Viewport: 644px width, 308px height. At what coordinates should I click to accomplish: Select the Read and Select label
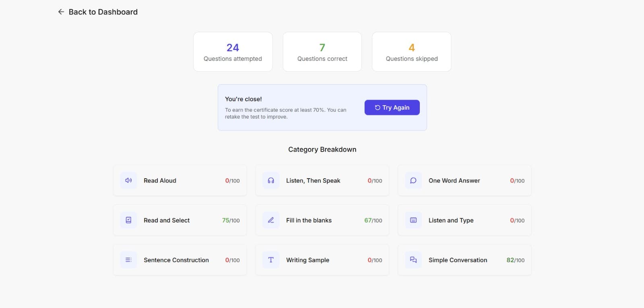[x=167, y=221]
